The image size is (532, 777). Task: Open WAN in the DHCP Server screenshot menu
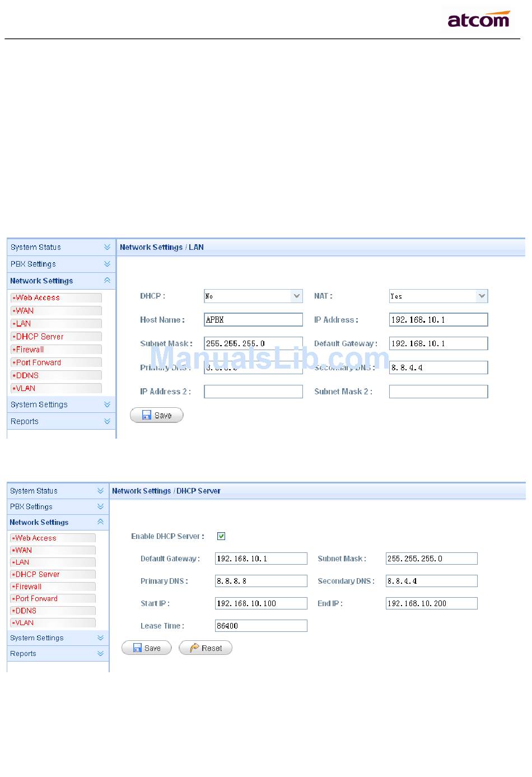[x=53, y=550]
